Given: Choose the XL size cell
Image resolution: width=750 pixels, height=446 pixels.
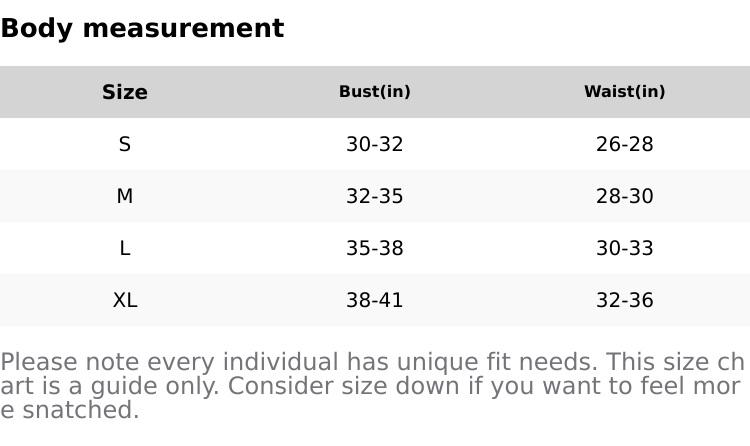Looking at the screenshot, I should click(125, 300).
